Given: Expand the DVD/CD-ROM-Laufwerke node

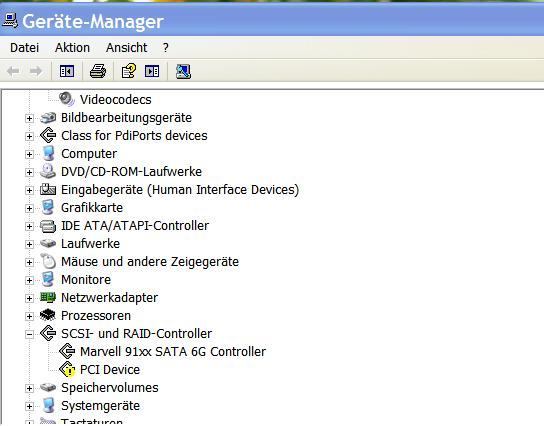Looking at the screenshot, I should coord(29,172).
